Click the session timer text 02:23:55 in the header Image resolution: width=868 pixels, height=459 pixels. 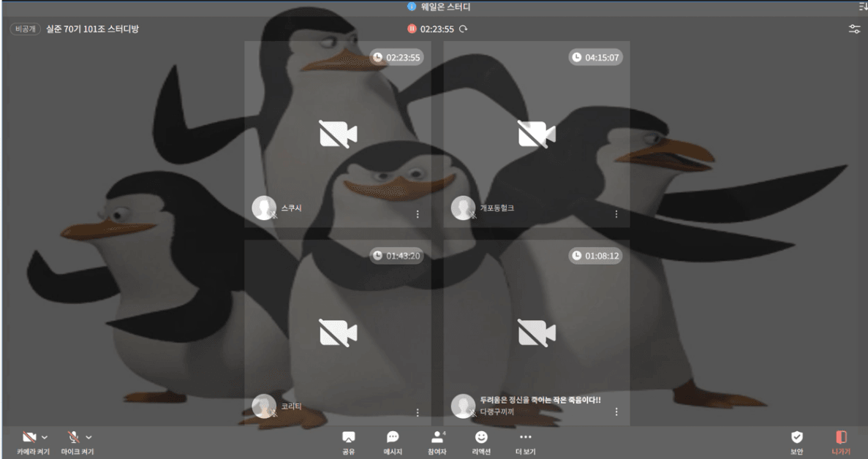(437, 29)
